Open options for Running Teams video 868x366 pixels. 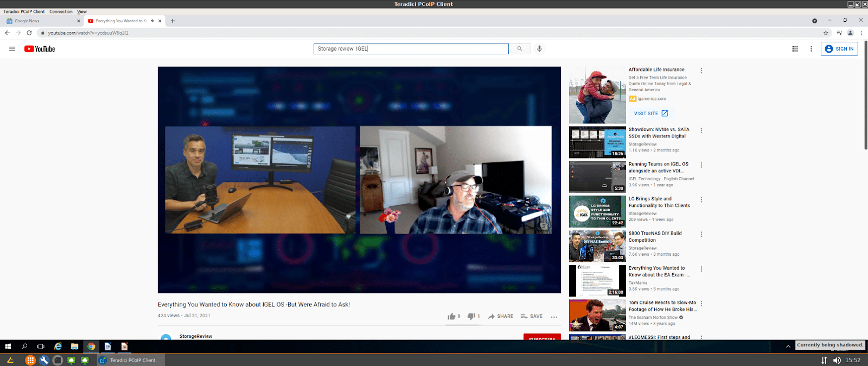coord(701,165)
